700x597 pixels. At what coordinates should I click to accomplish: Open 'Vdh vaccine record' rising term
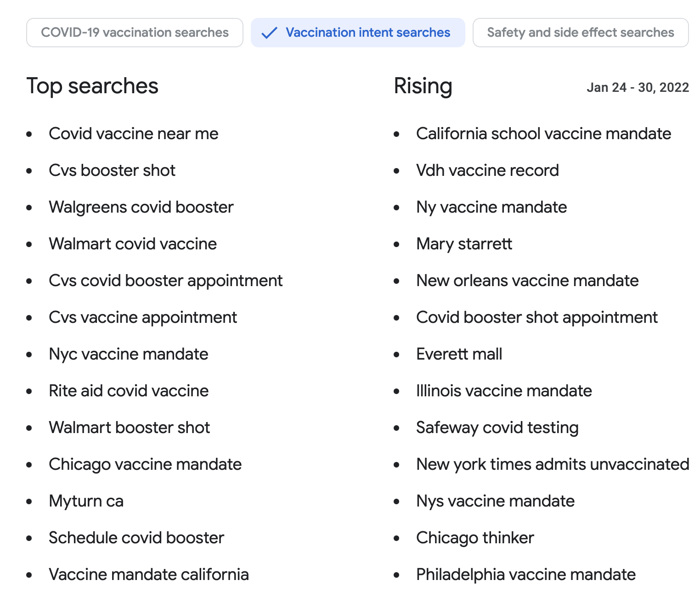pos(487,170)
